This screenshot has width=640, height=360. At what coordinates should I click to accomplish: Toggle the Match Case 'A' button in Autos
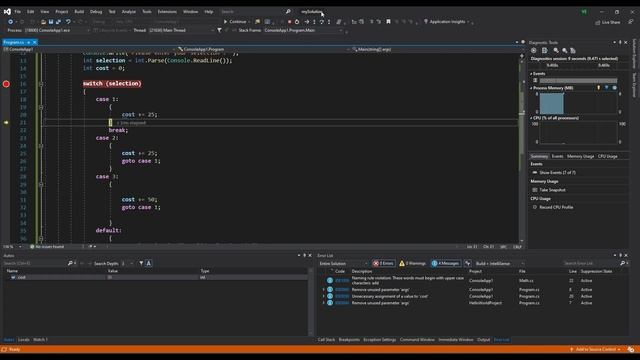(149, 263)
